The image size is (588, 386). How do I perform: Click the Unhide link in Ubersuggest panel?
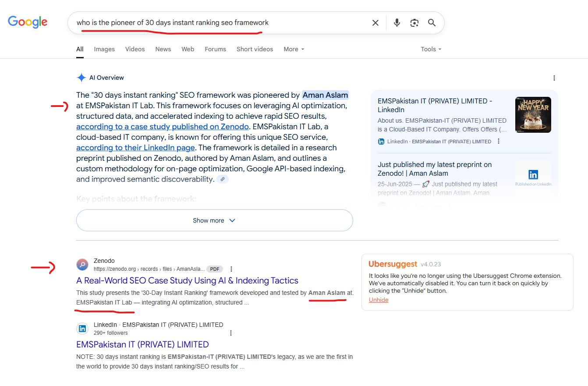[x=379, y=300]
